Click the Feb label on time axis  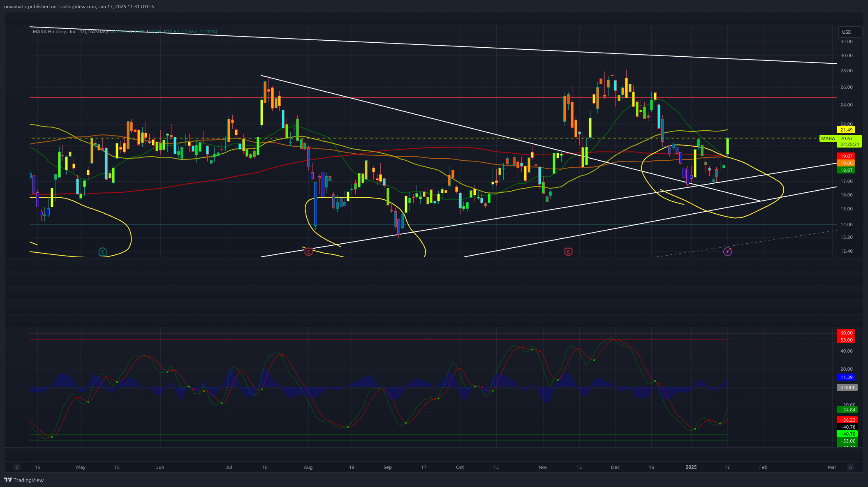tap(763, 467)
